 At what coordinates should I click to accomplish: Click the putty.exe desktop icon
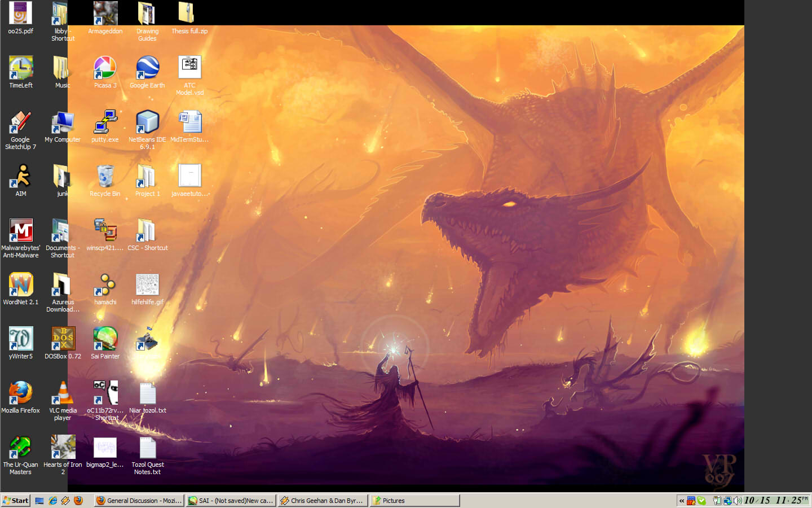pos(105,122)
